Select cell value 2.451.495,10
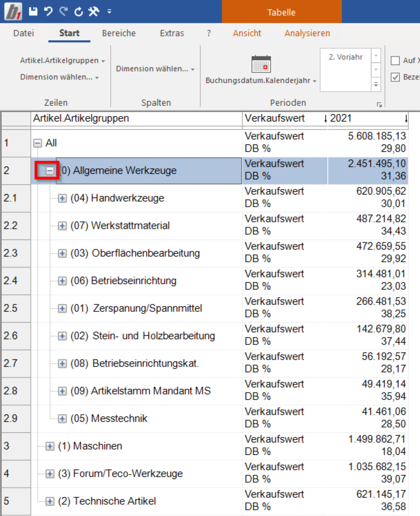 click(x=377, y=164)
